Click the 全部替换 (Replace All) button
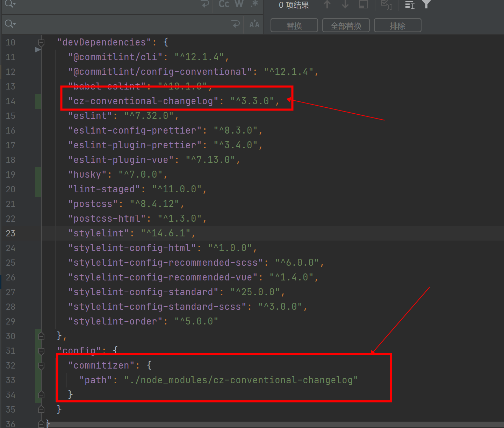 346,25
